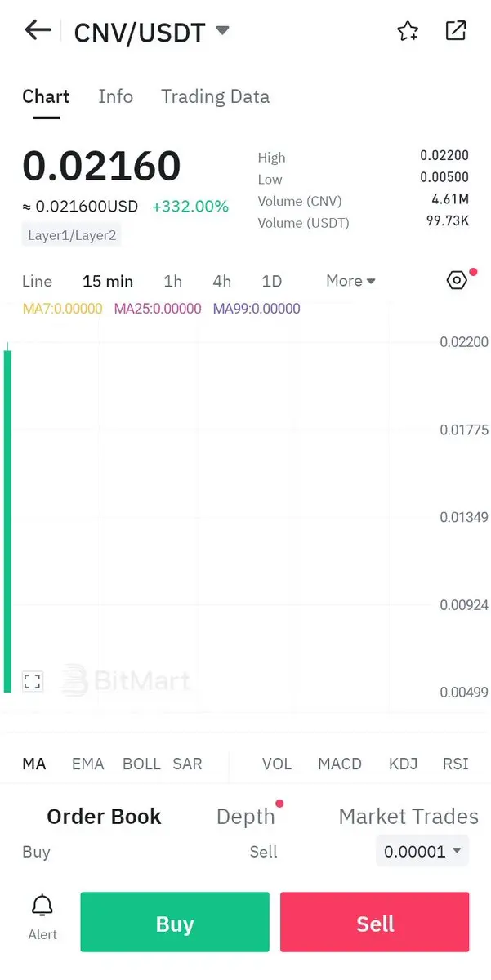This screenshot has height=980, width=491.
Task: Open the Alert bell
Action: [42, 916]
